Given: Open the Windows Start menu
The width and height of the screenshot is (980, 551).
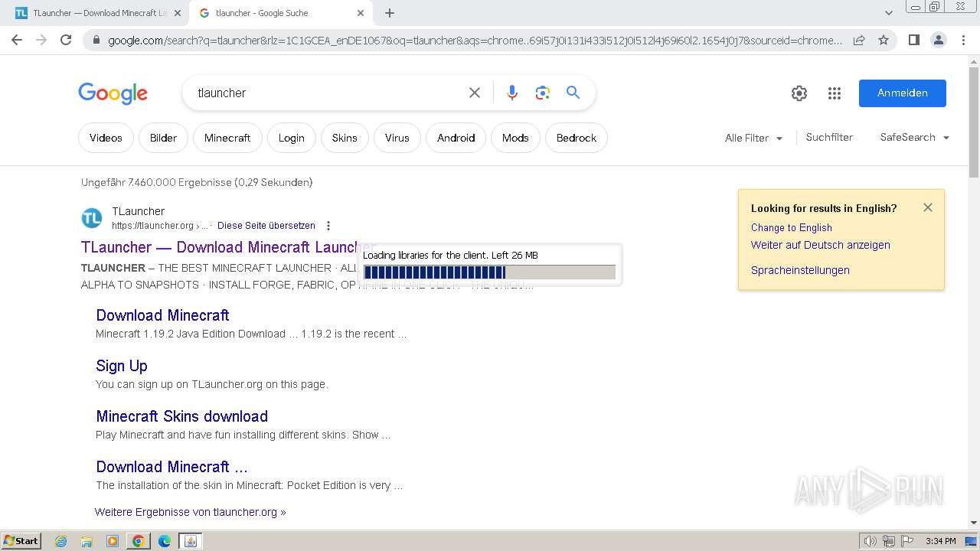Looking at the screenshot, I should click(x=21, y=541).
